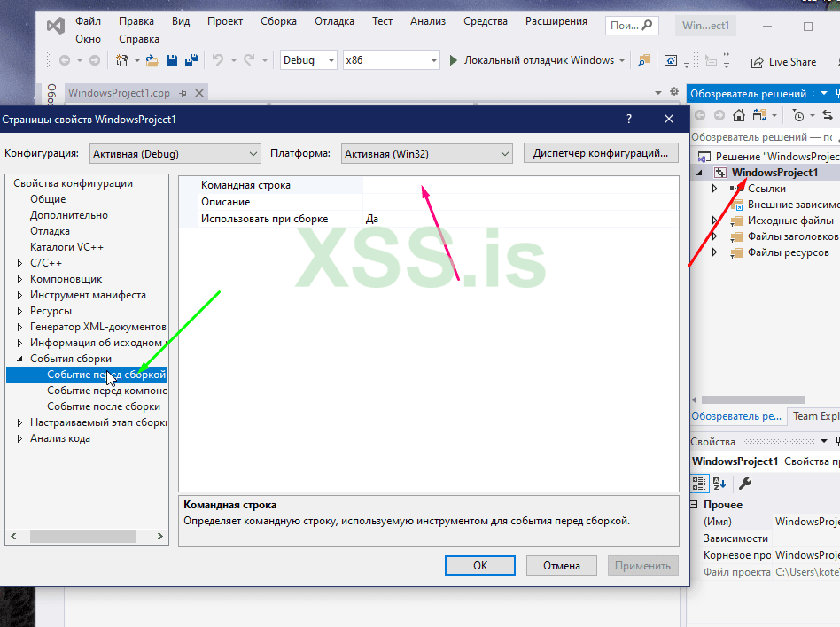Click the Командная строка value field

pos(520,185)
